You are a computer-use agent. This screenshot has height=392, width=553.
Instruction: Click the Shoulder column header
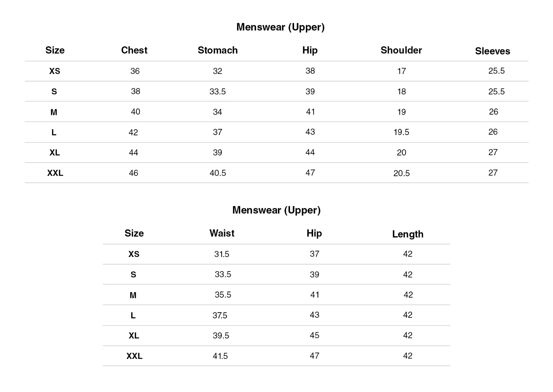(401, 50)
